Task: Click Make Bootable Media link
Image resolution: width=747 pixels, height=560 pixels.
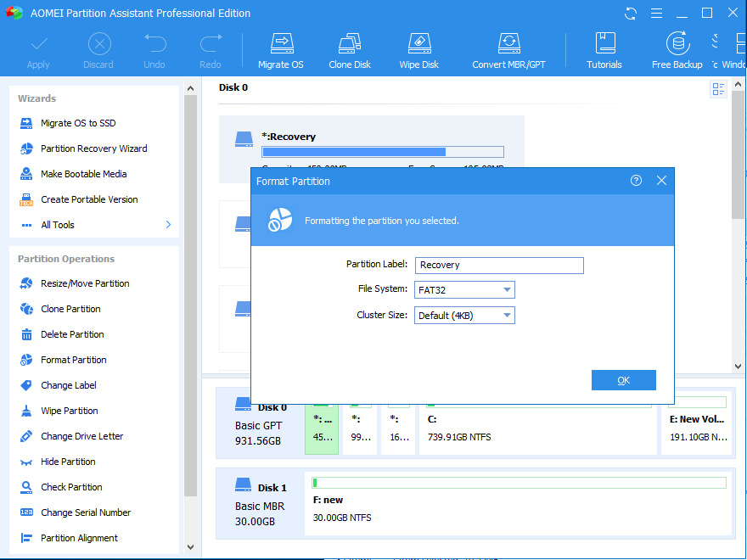Action: pyautogui.click(x=83, y=174)
